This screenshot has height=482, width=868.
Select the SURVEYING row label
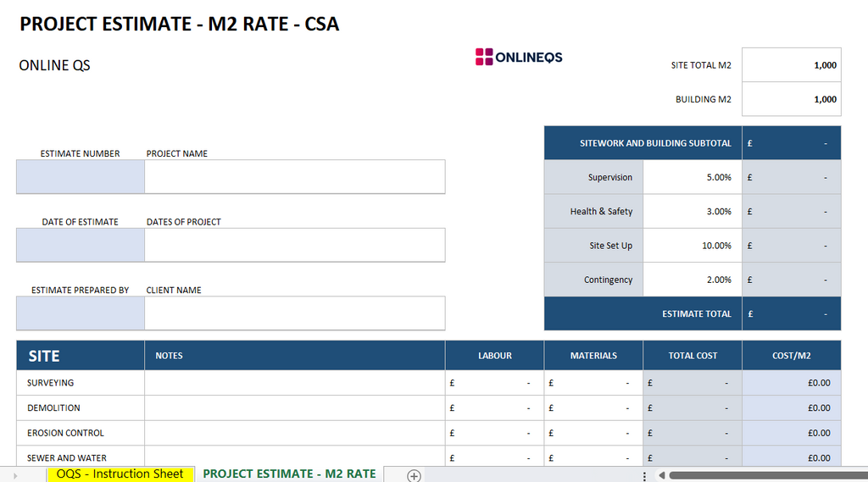click(x=81, y=383)
